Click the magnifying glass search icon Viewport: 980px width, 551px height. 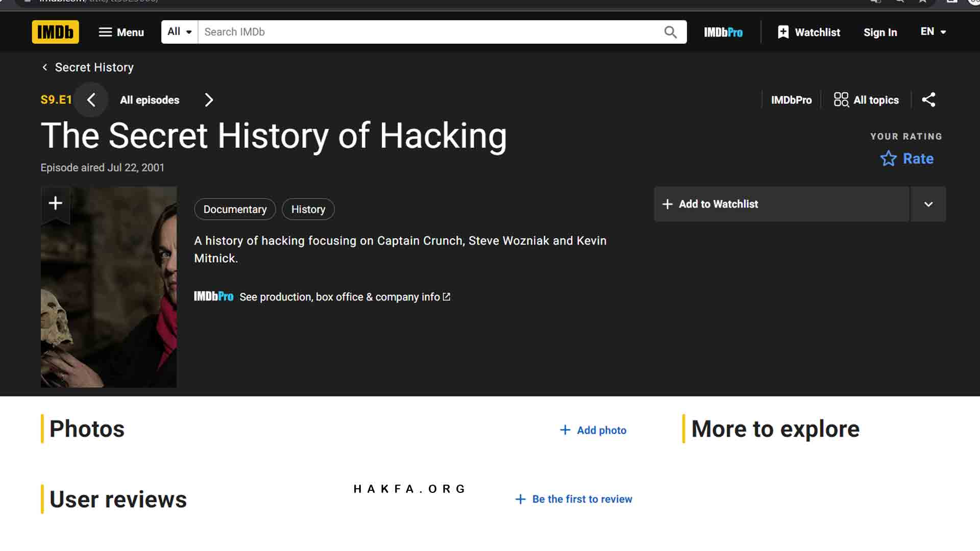click(x=670, y=32)
